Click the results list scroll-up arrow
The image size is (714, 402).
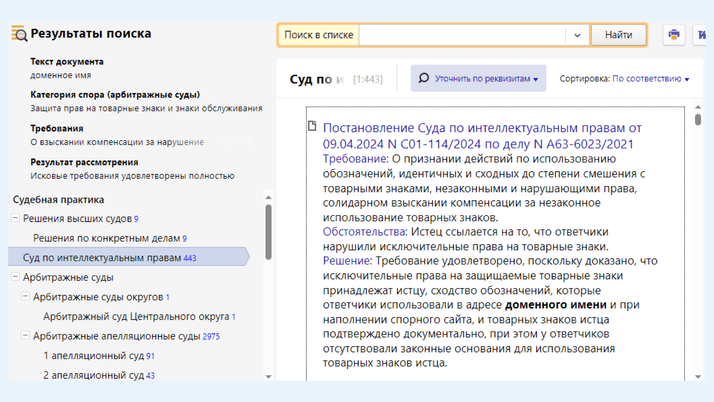pyautogui.click(x=698, y=107)
